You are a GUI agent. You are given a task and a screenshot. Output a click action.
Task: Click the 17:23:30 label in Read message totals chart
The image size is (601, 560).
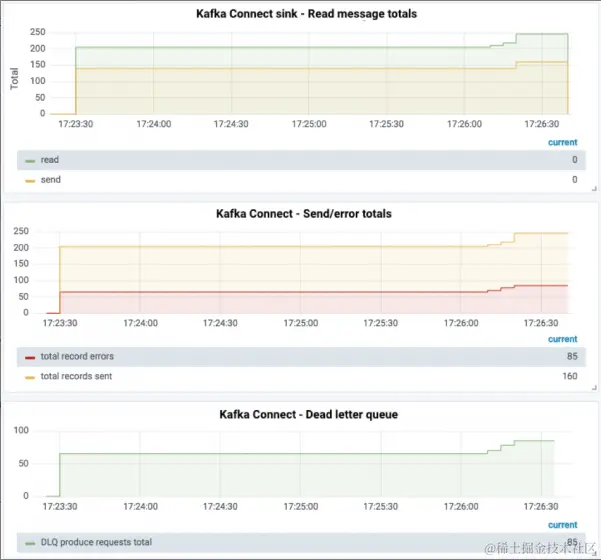pos(76,124)
